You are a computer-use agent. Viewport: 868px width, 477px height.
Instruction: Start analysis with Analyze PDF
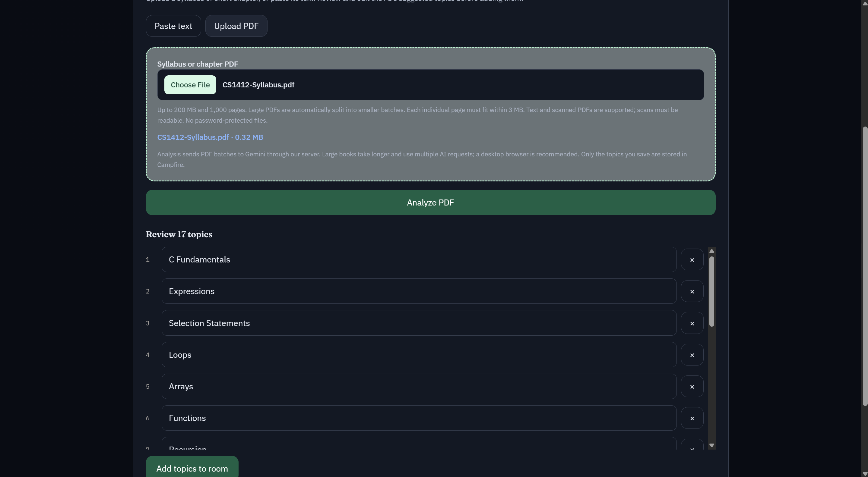click(x=431, y=203)
